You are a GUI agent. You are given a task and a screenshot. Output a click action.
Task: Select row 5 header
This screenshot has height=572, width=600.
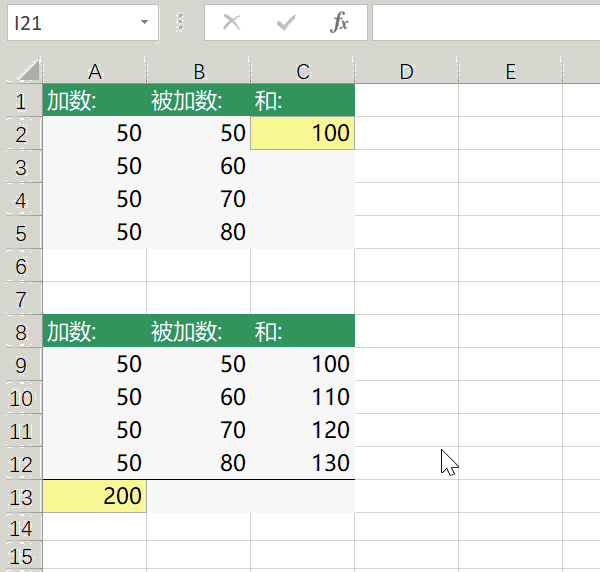point(21,232)
